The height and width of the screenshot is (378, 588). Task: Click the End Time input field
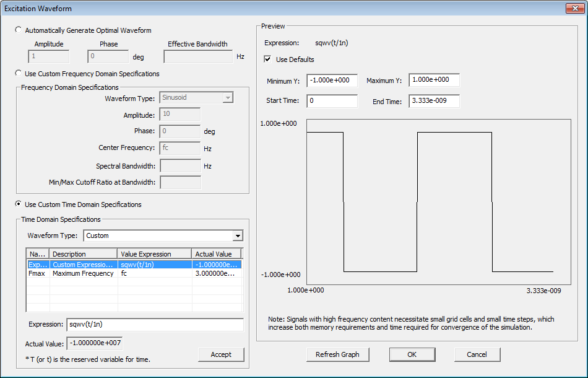tap(433, 101)
